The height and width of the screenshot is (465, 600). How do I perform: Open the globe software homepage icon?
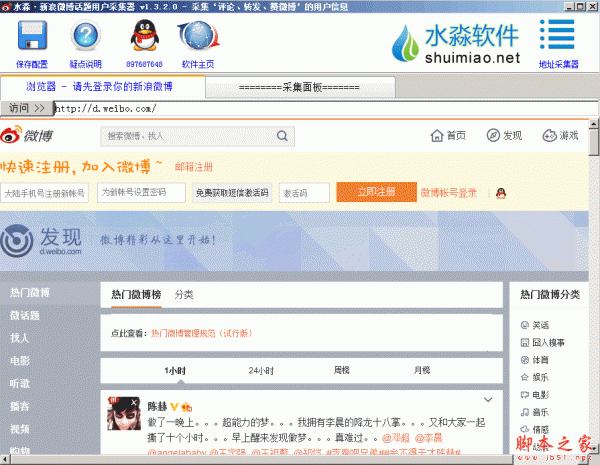tap(198, 36)
